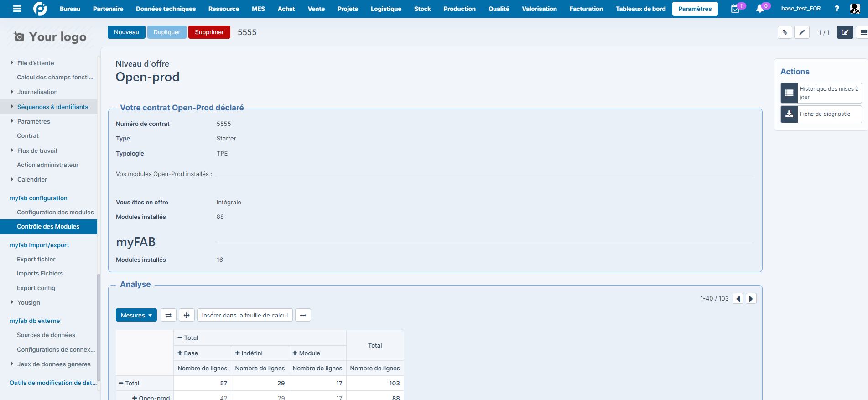Open Imports Fichiers in sidebar

(x=40, y=273)
